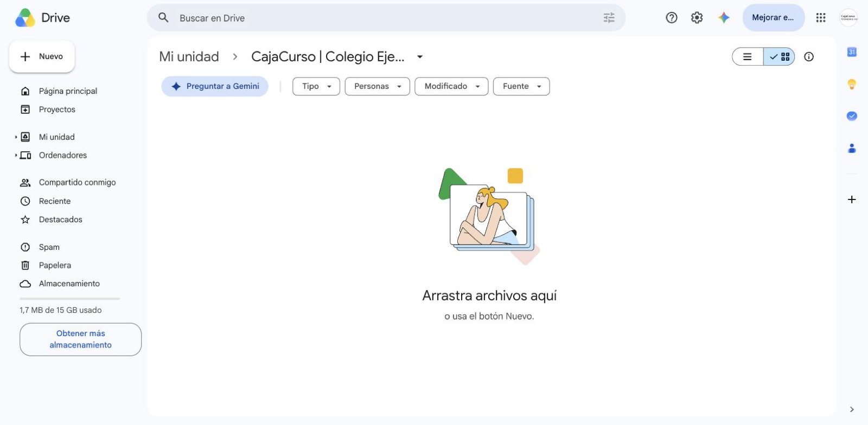
Task: Collapse the side panel arrow
Action: pyautogui.click(x=852, y=409)
